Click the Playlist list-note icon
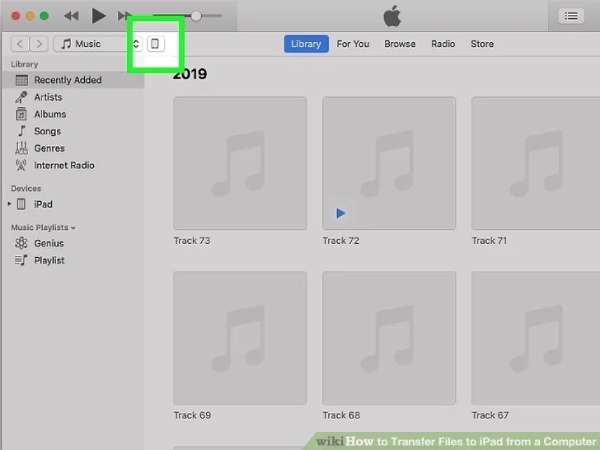The width and height of the screenshot is (600, 450). [21, 260]
